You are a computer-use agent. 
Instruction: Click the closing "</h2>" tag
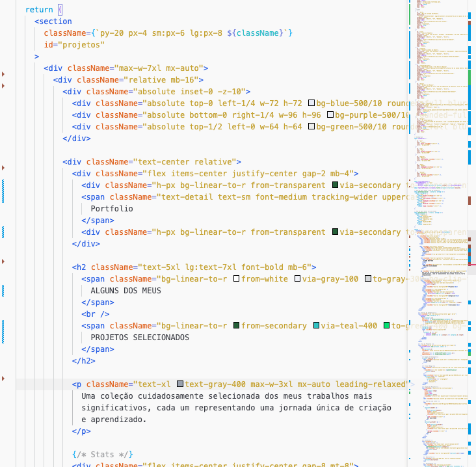(x=83, y=361)
